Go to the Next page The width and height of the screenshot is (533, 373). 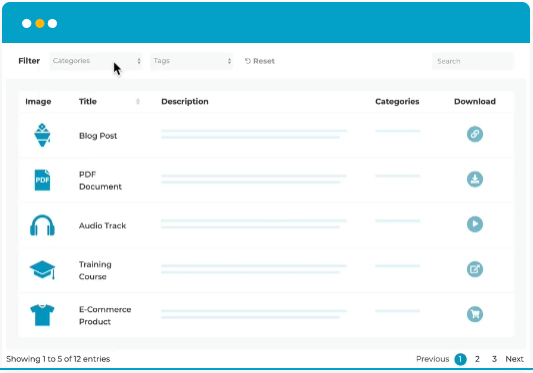[514, 359]
